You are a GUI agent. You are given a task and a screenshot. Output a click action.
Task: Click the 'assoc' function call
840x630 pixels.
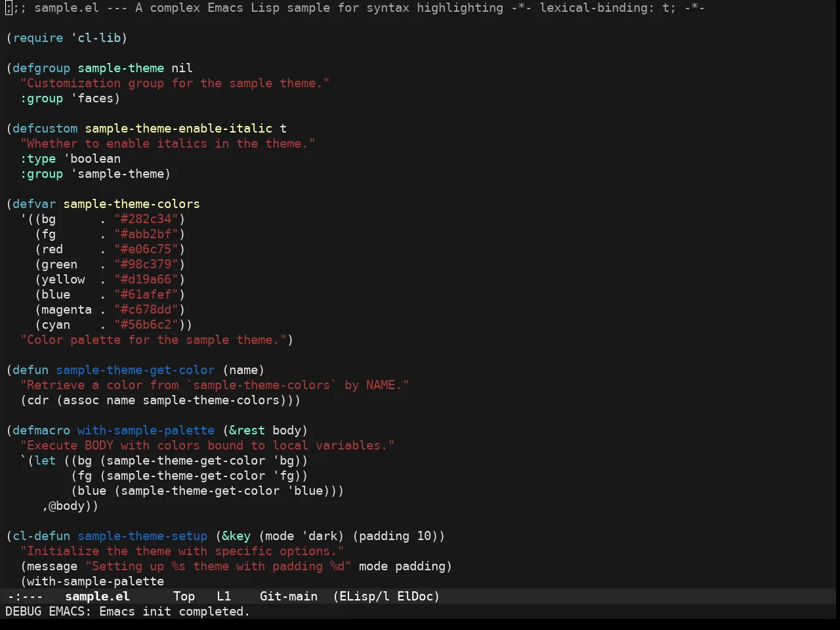[x=81, y=400]
